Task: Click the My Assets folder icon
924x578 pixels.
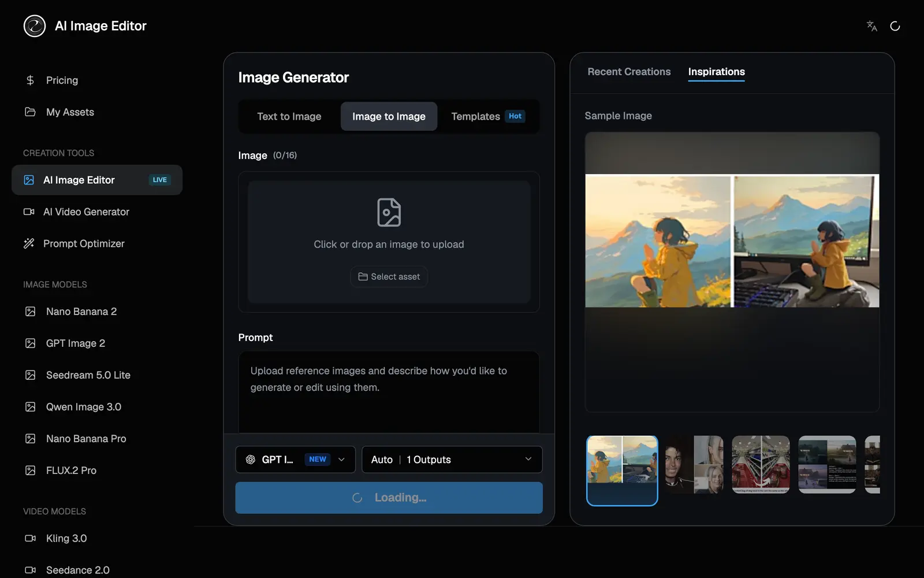Action: [x=30, y=112]
